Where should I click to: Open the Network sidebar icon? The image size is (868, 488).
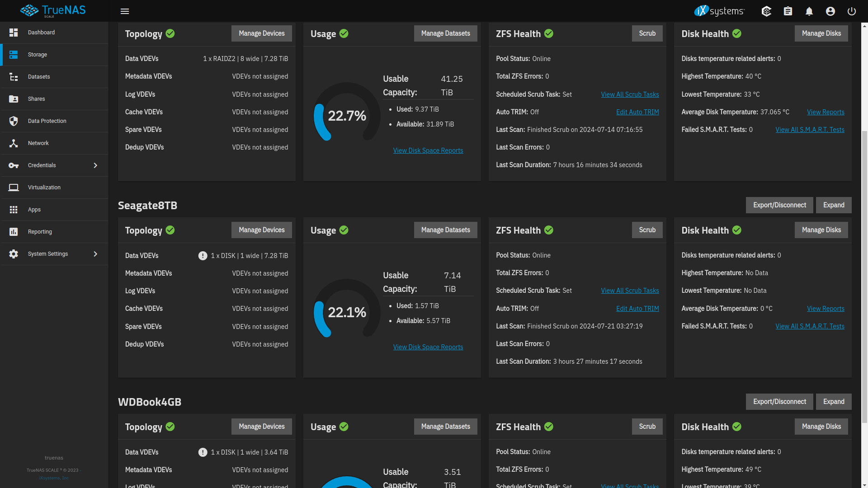pos(15,143)
